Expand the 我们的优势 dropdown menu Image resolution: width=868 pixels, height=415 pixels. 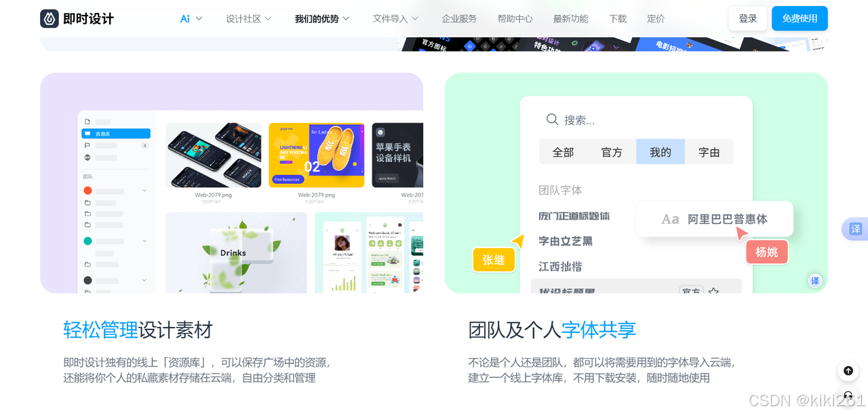(x=322, y=19)
